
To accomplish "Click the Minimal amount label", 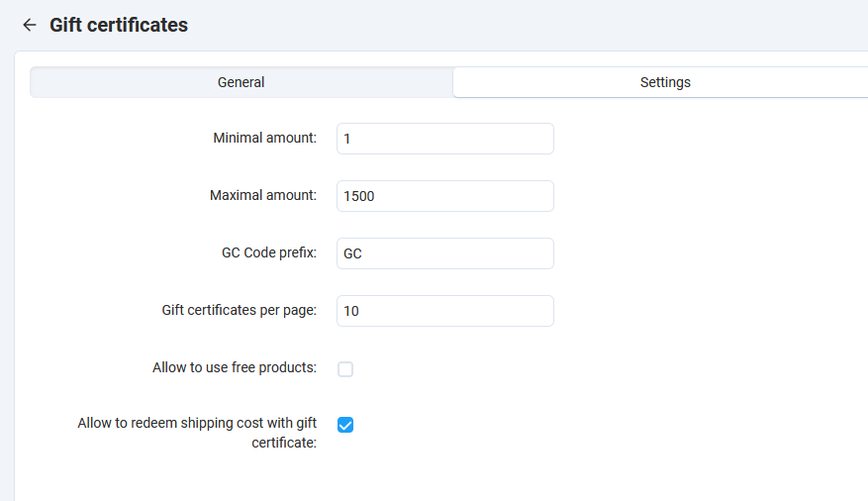I will (264, 138).
